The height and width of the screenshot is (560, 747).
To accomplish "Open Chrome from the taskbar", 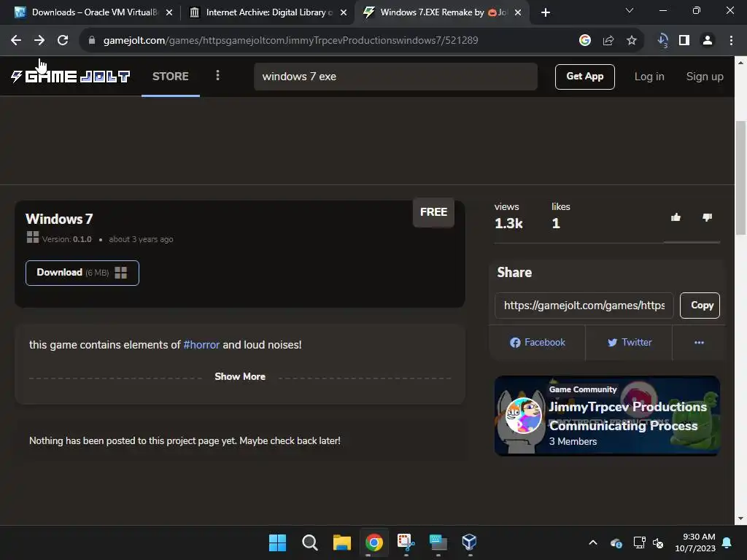I will [374, 542].
